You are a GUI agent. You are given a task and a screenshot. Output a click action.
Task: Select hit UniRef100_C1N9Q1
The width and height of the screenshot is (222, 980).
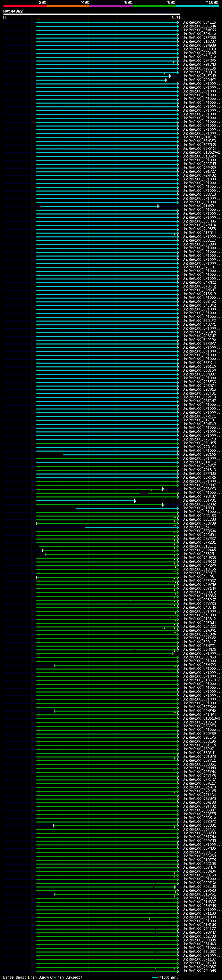tap(199, 508)
